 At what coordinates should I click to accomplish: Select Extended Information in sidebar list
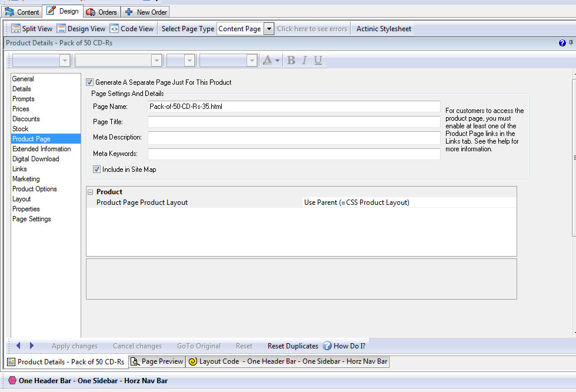pyautogui.click(x=41, y=149)
